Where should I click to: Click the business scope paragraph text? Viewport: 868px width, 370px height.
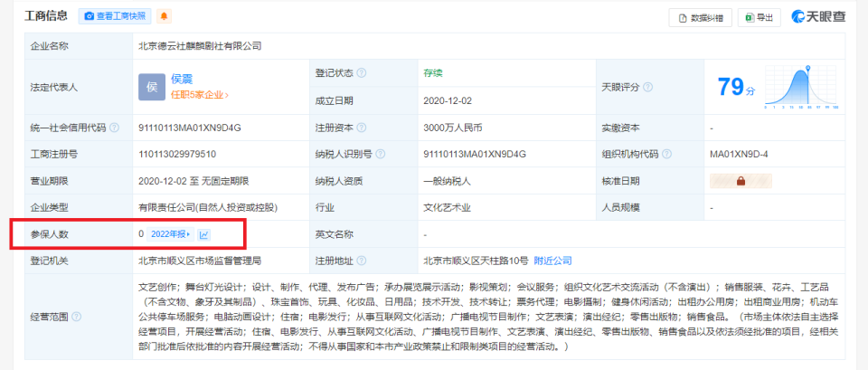tap(489, 317)
